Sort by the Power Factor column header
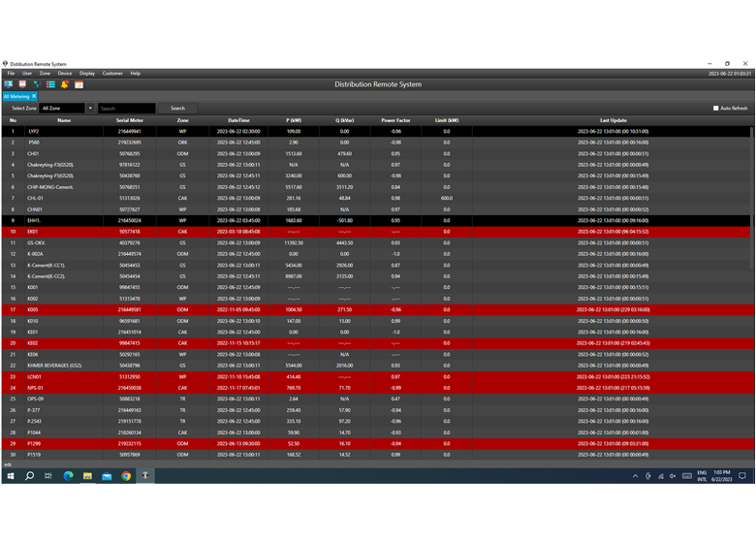This screenshot has height=543, width=756. (x=395, y=120)
